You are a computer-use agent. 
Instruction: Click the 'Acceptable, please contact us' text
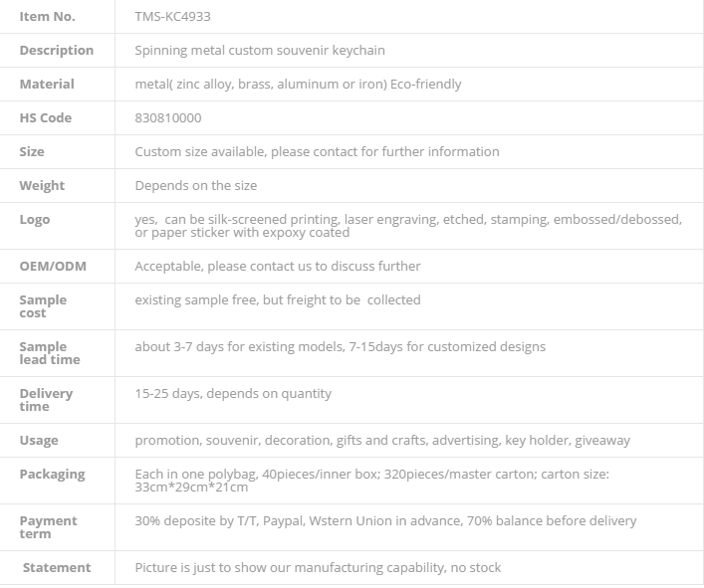click(x=278, y=267)
